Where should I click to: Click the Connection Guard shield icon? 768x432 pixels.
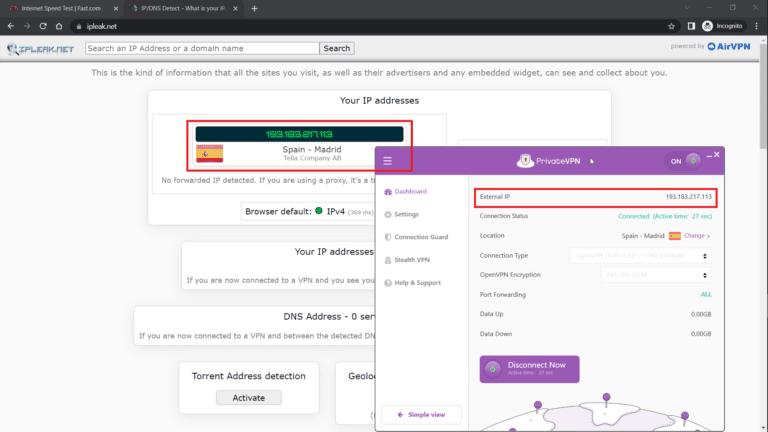point(388,237)
